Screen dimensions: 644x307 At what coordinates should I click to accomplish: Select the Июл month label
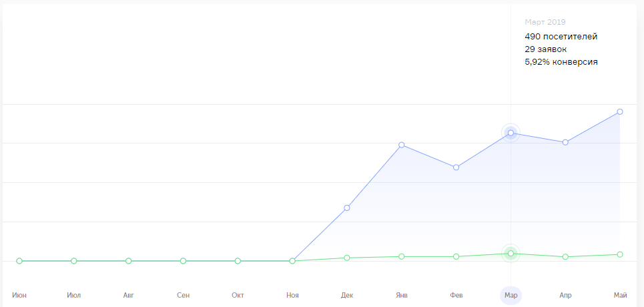[74, 295]
